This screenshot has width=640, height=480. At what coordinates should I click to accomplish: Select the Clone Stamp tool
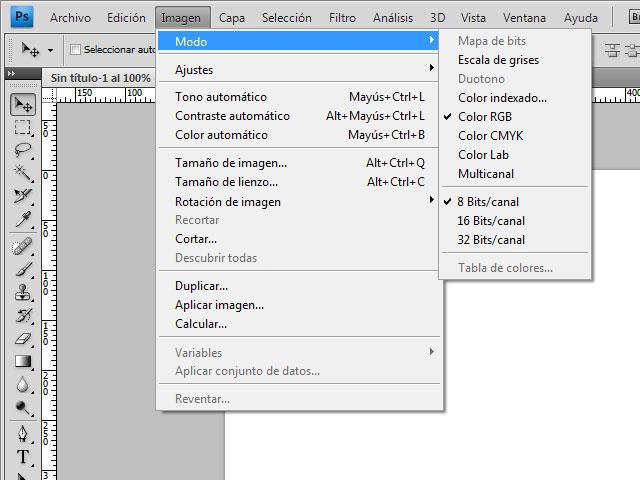23,292
